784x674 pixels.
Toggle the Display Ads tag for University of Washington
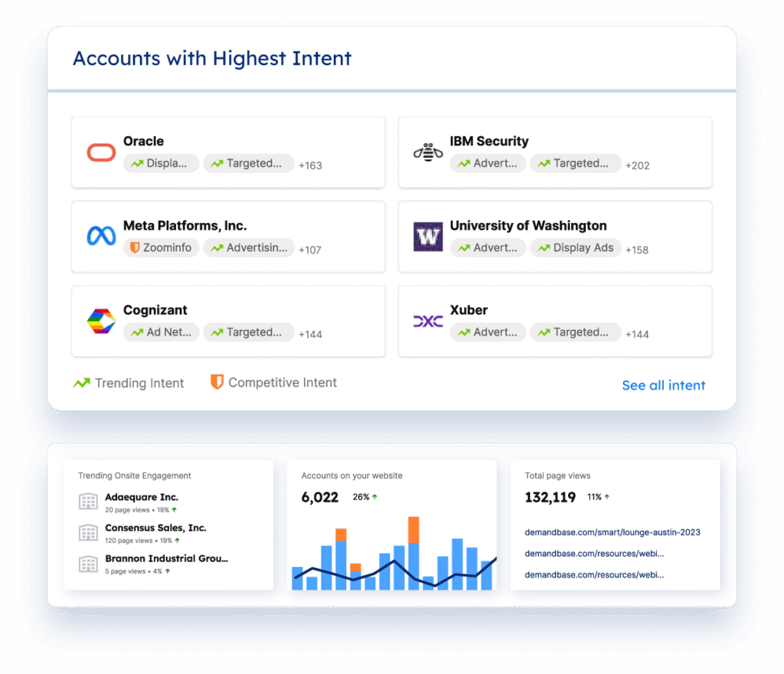coord(575,247)
